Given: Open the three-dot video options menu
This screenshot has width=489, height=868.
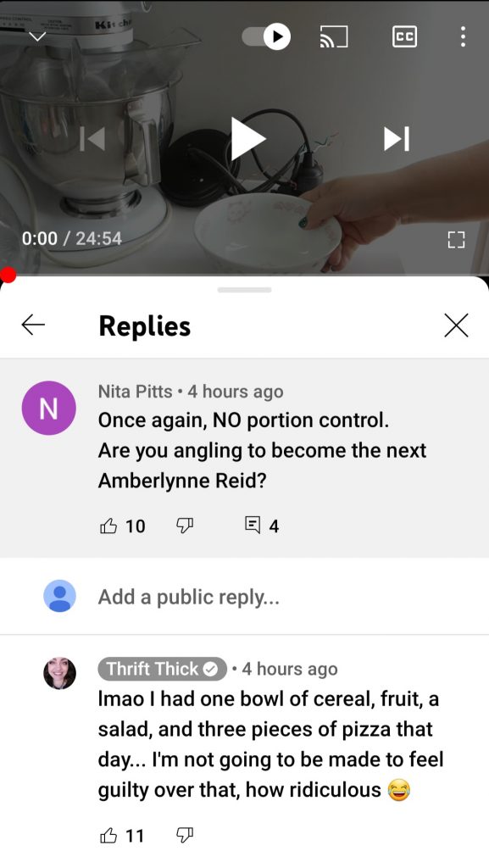Looking at the screenshot, I should click(x=463, y=36).
